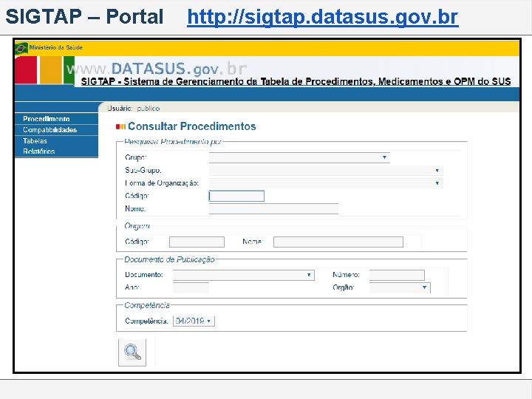
Task: Click the www.DATASUS.gov.br banner logo
Action: click(x=157, y=69)
